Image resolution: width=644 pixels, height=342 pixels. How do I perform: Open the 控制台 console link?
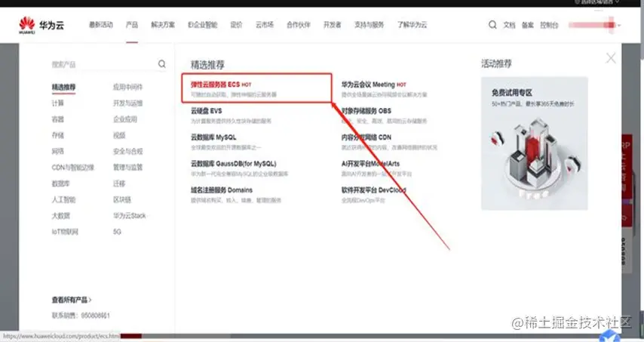coord(549,25)
